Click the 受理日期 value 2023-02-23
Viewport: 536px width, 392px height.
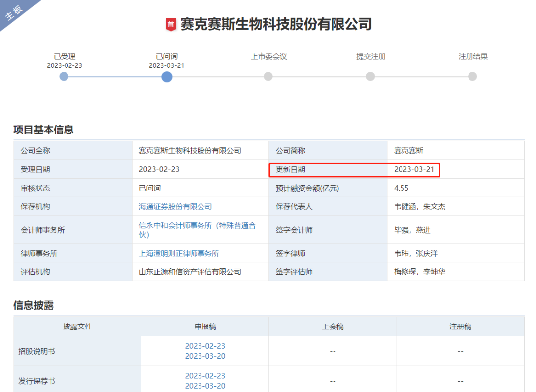(x=159, y=169)
